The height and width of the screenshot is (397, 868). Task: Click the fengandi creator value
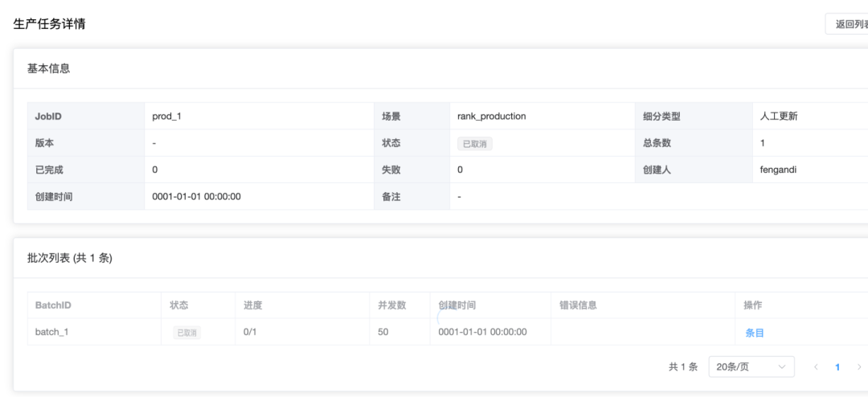pyautogui.click(x=778, y=170)
